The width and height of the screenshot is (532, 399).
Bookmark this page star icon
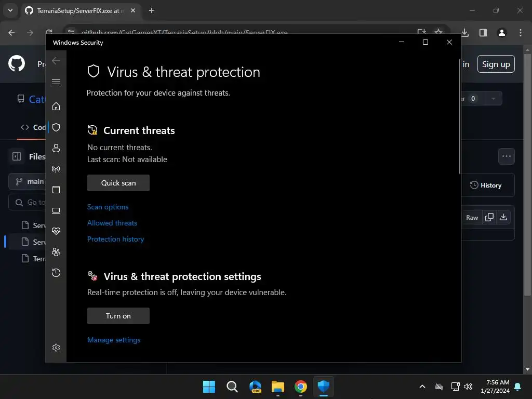[x=438, y=32]
